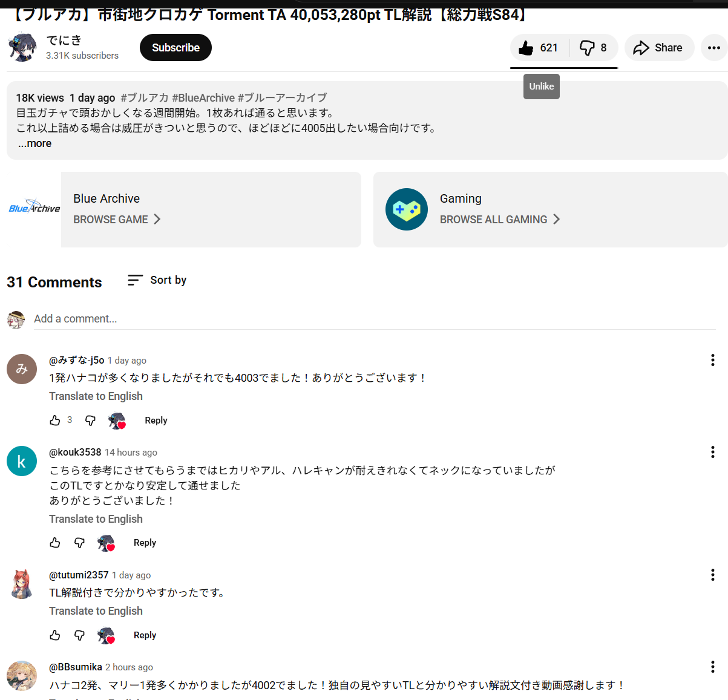Open the #BlueArchive hashtag
Viewport: 728px width, 700px height.
[x=203, y=98]
